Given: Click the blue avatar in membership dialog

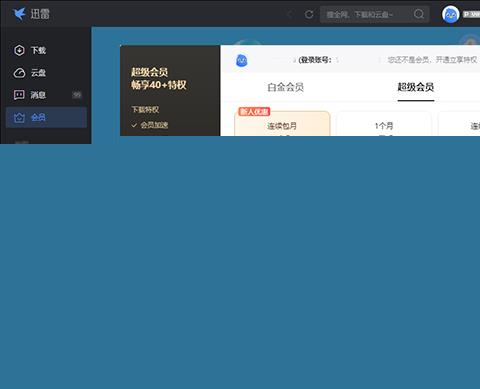Looking at the screenshot, I should point(242,61).
